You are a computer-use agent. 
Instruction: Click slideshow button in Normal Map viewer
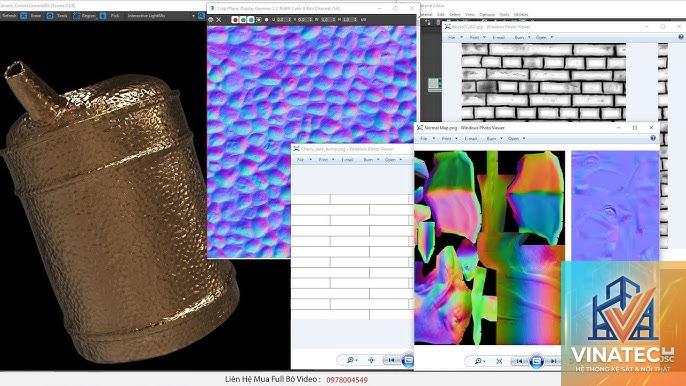coord(536,361)
